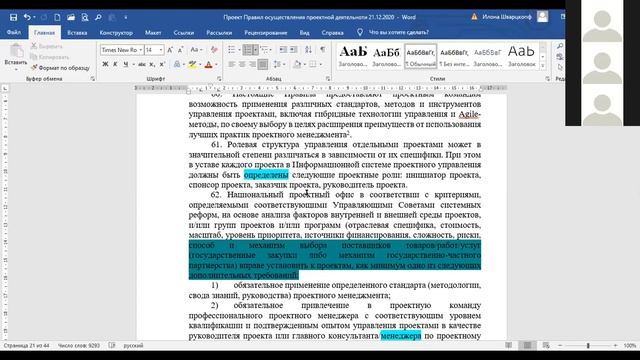Toggle show paragraph marks (¶)
This screenshot has height=360, width=640.
[322, 50]
